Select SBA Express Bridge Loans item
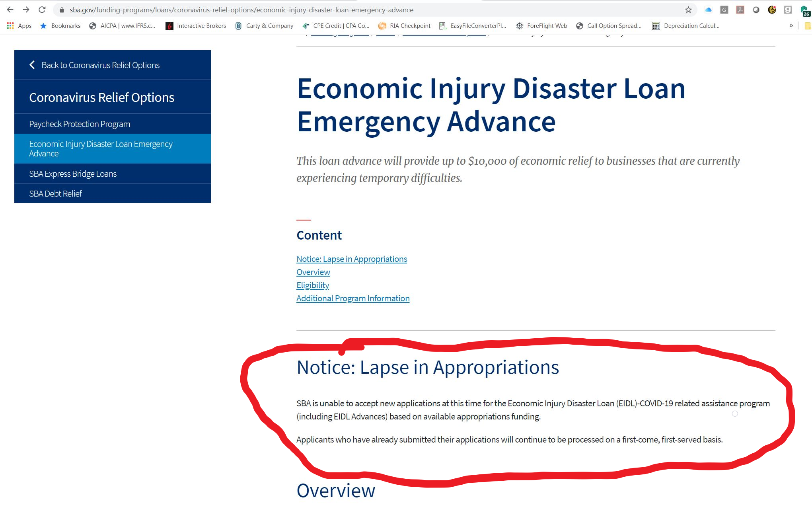812x509 pixels. (x=73, y=174)
